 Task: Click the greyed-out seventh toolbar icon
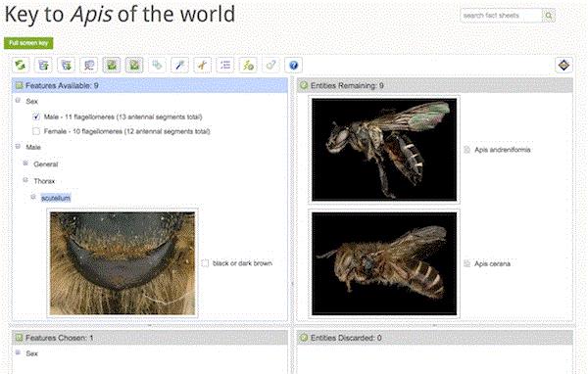[157, 66]
